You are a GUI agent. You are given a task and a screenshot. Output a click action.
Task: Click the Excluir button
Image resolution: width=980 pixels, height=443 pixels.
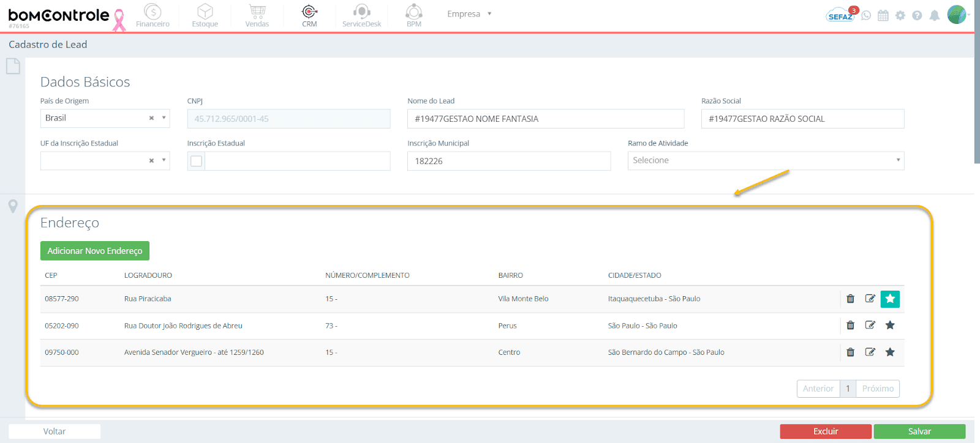click(x=826, y=431)
